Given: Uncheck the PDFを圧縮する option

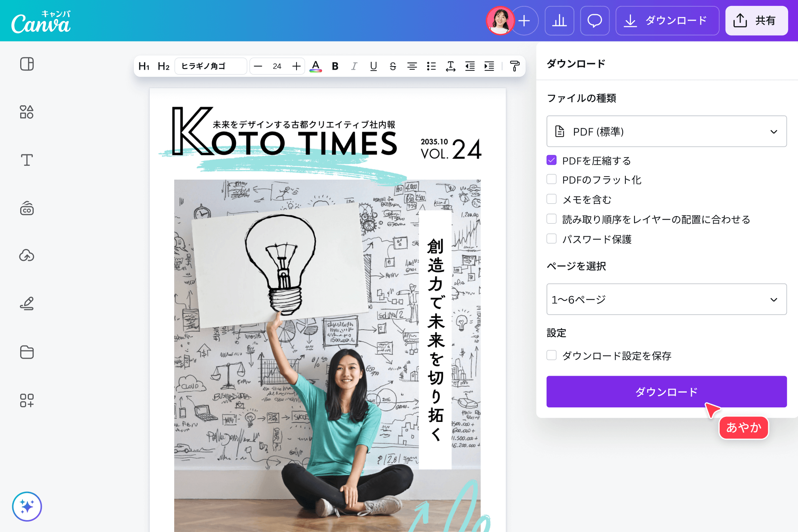Looking at the screenshot, I should coord(551,160).
